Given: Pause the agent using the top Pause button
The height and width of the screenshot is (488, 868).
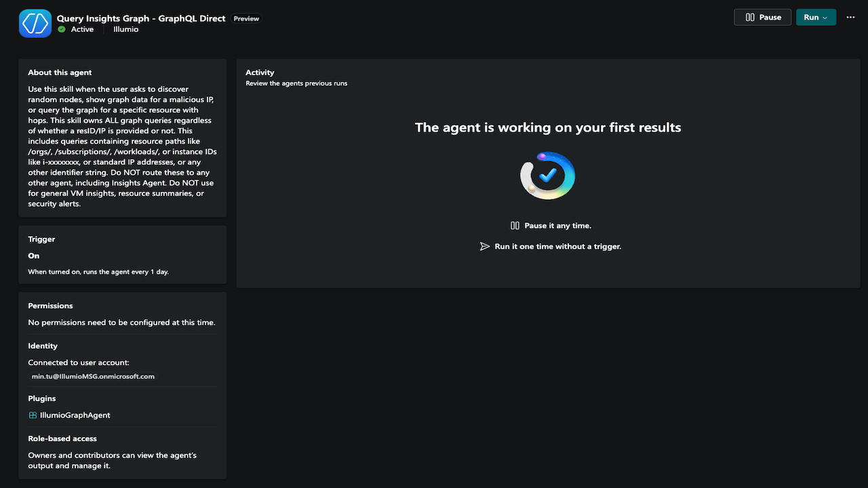Looking at the screenshot, I should pyautogui.click(x=764, y=18).
